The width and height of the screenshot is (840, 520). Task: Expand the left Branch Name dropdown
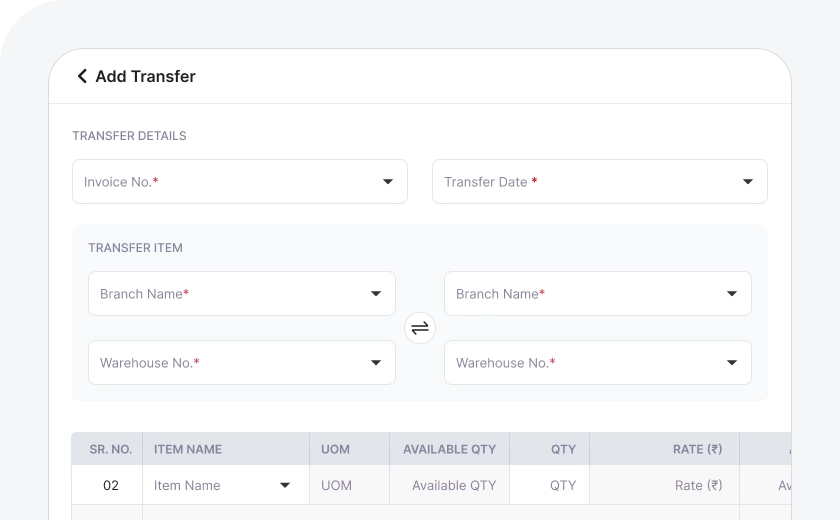tap(242, 294)
